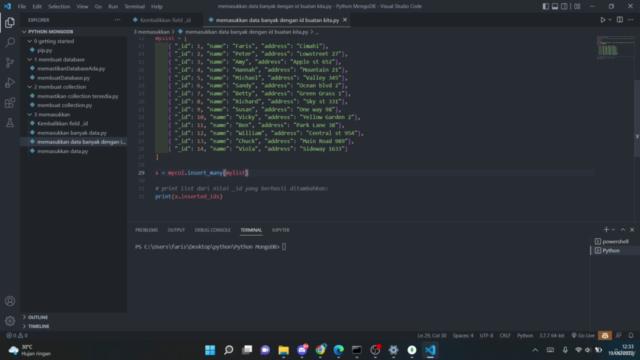Open the View menu

(82, 7)
